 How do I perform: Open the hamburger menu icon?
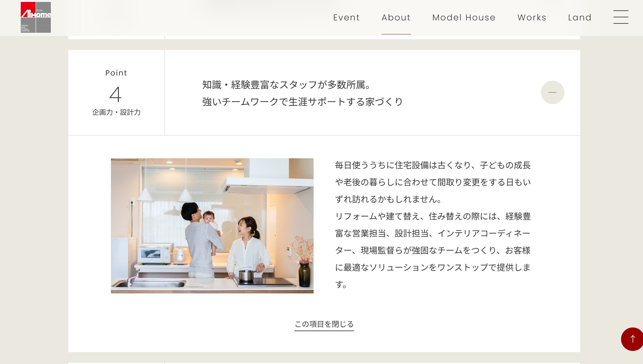[x=620, y=17]
